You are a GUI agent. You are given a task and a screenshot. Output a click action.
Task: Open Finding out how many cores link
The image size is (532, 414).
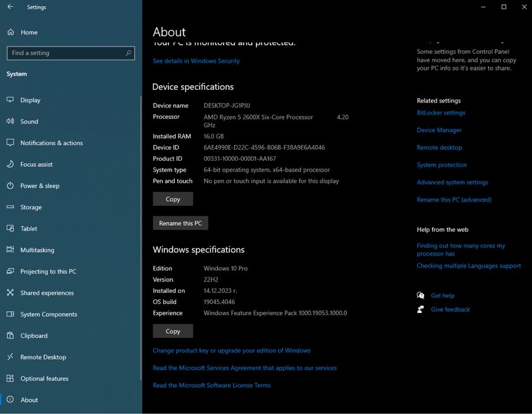tap(460, 250)
